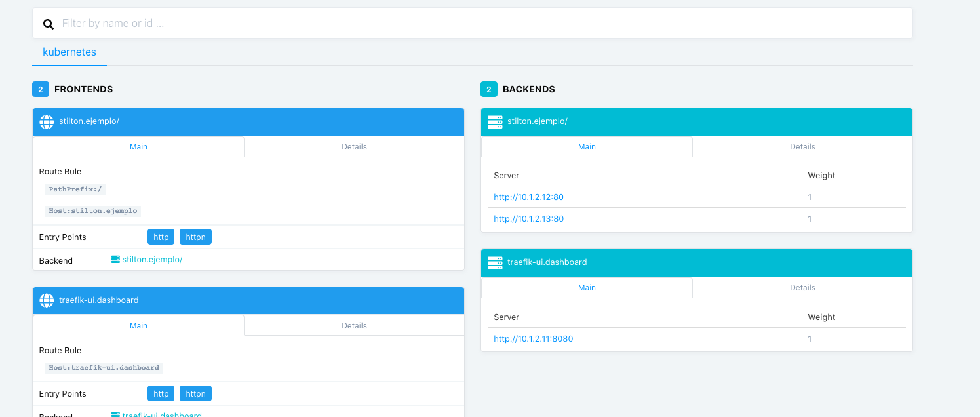980x417 pixels.
Task: Open Main tab of traefik-ui.dashboard backend
Action: [x=587, y=288]
